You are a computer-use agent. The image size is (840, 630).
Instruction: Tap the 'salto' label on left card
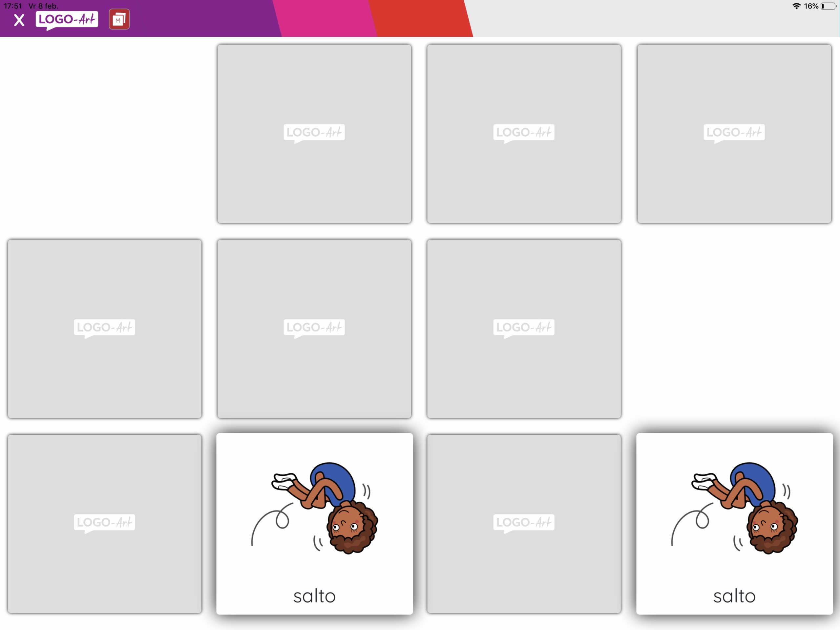coord(314,596)
